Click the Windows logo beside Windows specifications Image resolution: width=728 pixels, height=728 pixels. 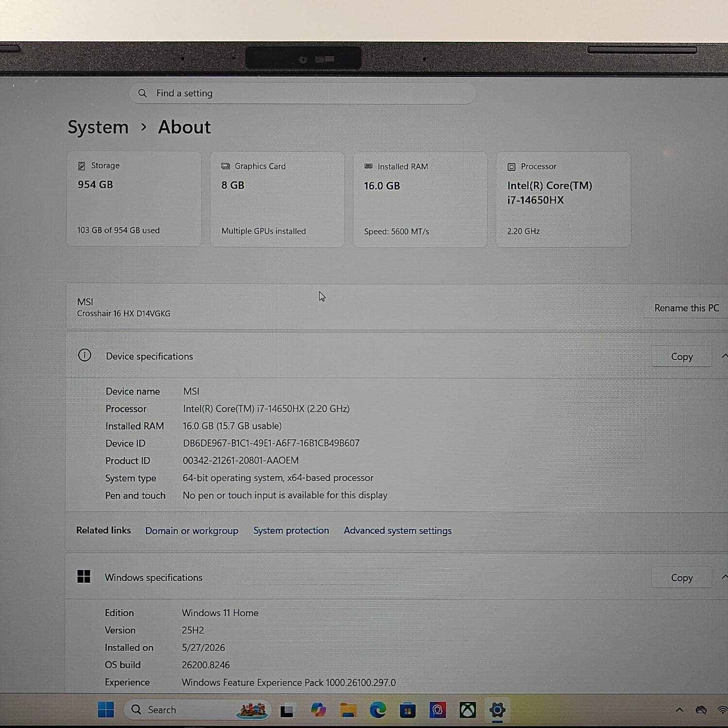84,577
